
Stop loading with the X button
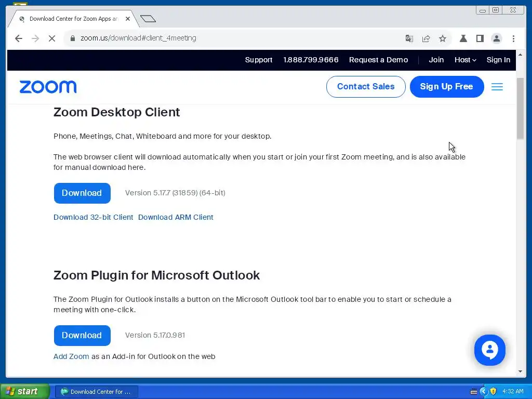click(52, 38)
